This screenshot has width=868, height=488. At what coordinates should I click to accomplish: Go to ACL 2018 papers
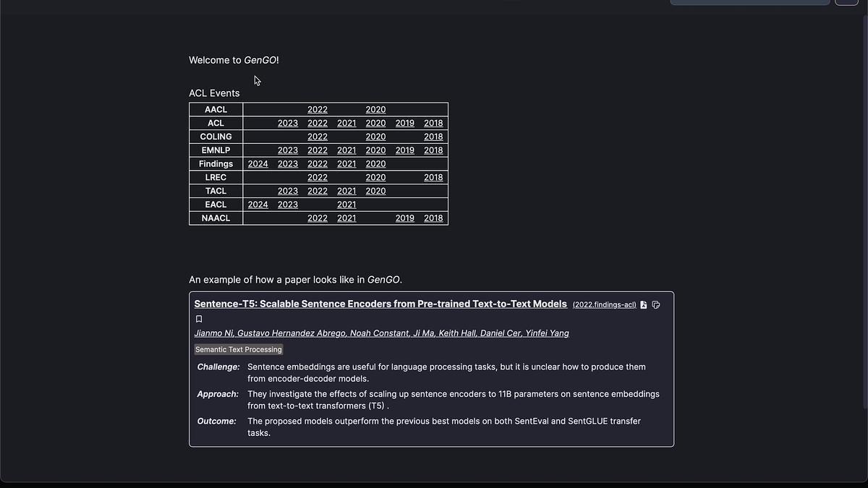coord(433,123)
